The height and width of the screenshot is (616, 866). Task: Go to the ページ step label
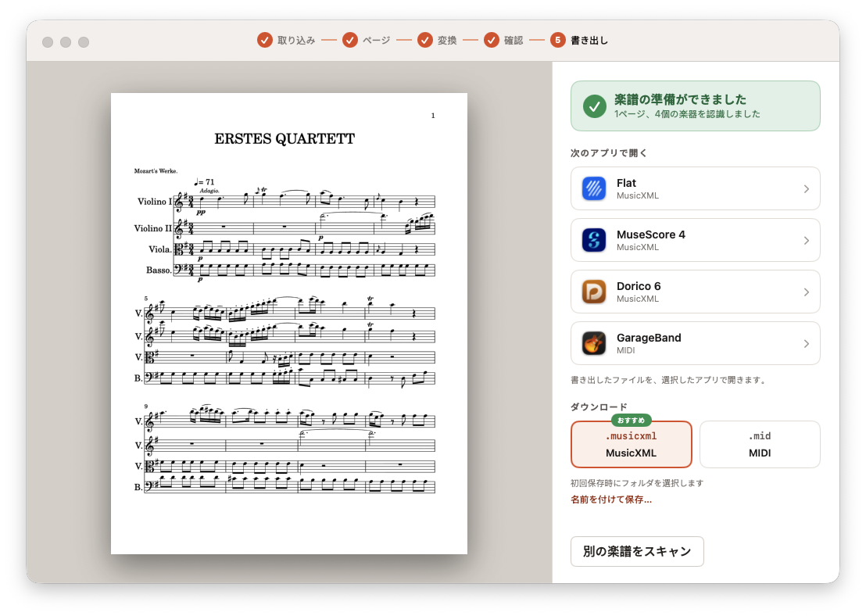(x=376, y=41)
